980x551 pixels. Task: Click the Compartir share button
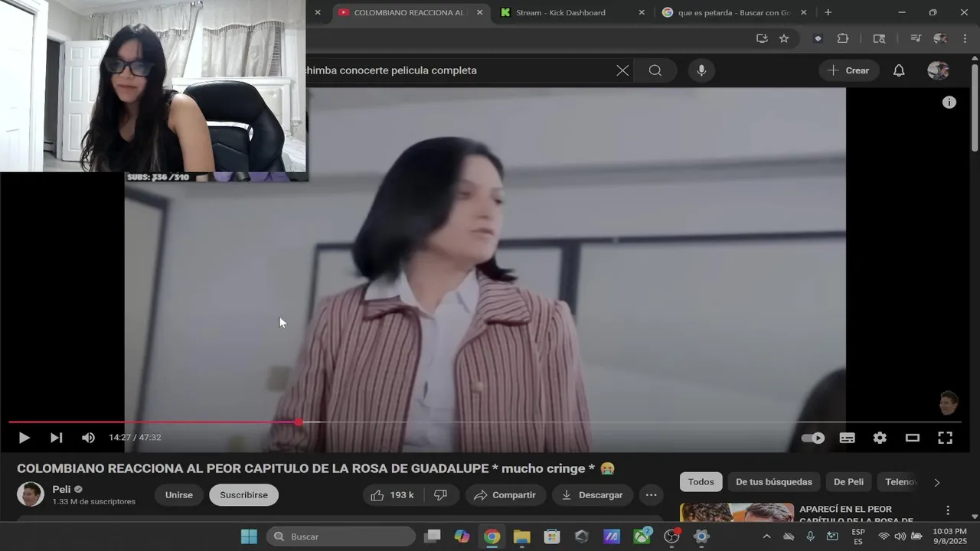(505, 495)
